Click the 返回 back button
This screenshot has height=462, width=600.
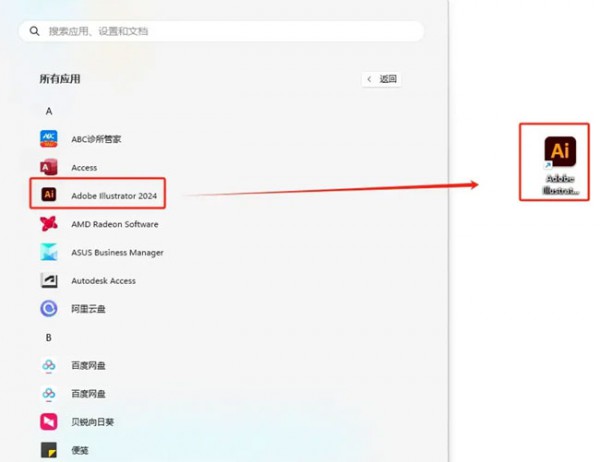click(x=382, y=79)
